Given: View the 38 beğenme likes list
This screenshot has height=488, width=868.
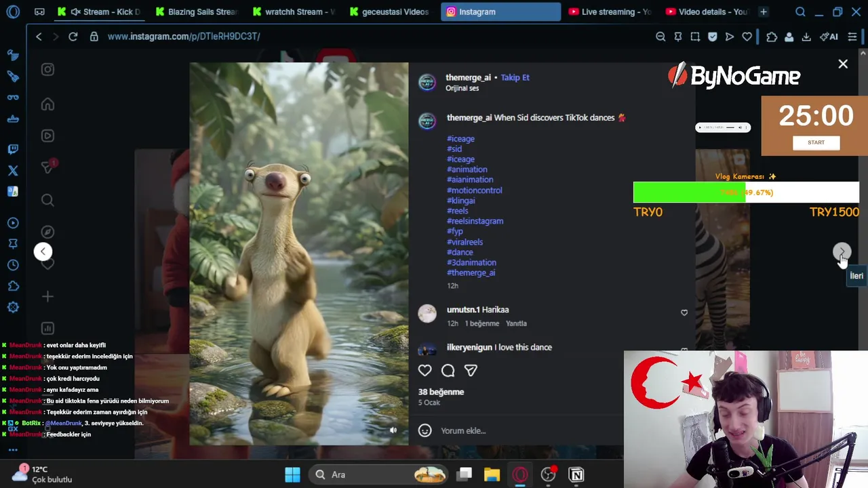Looking at the screenshot, I should point(441,392).
